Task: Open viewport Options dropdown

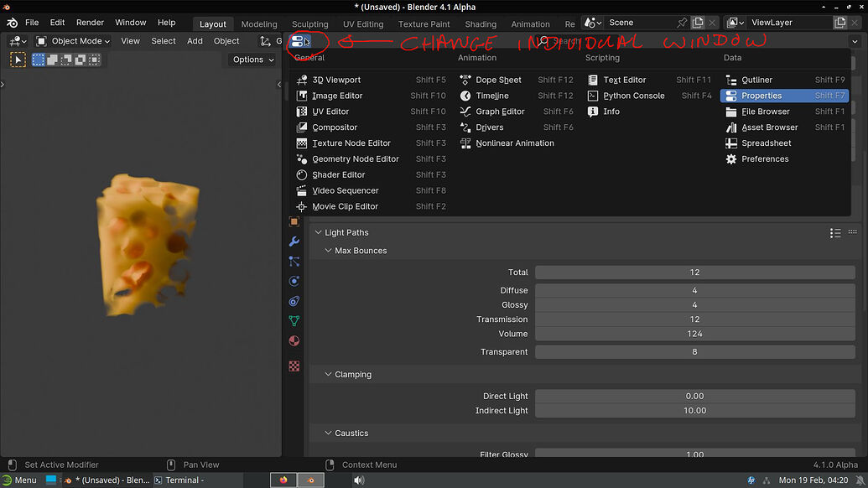Action: click(253, 60)
